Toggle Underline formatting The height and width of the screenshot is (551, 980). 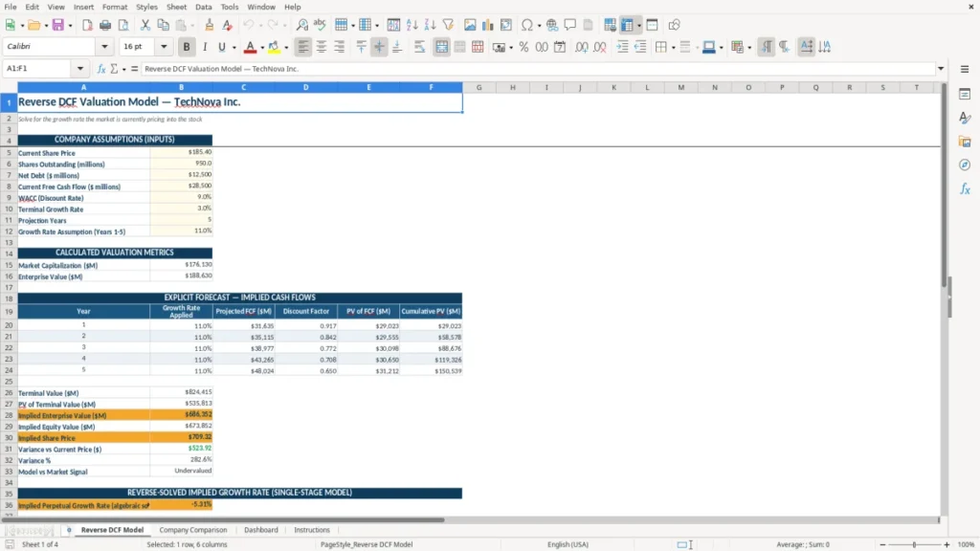221,47
